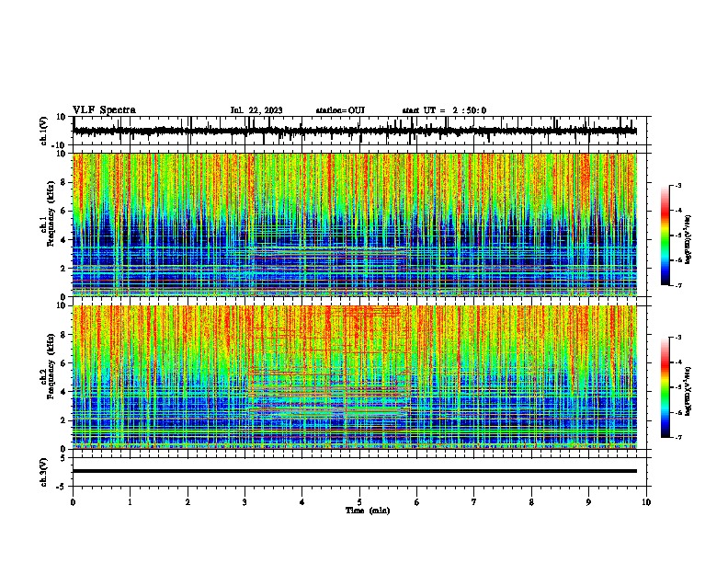Click the "2" kHz tick on ch.1 frequency axis

click(64, 269)
